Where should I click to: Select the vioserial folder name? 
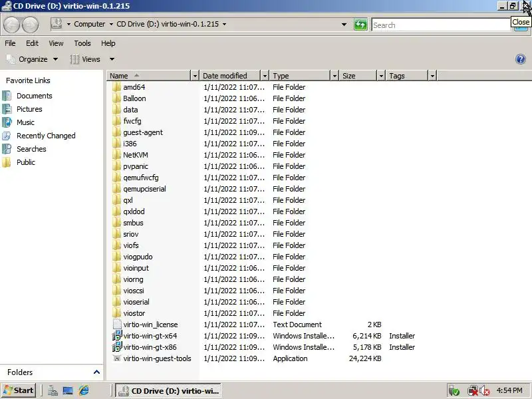pos(136,302)
